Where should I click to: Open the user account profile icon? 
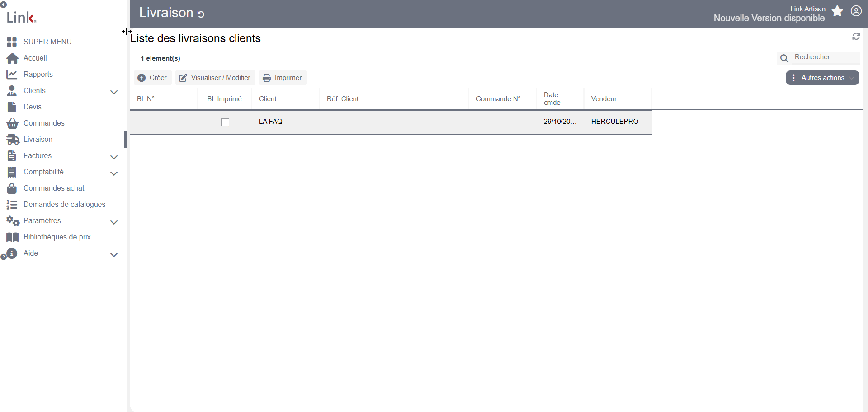[x=856, y=11]
